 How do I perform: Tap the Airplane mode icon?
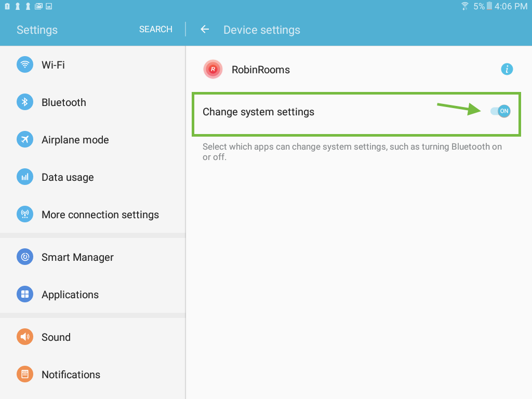pos(25,139)
